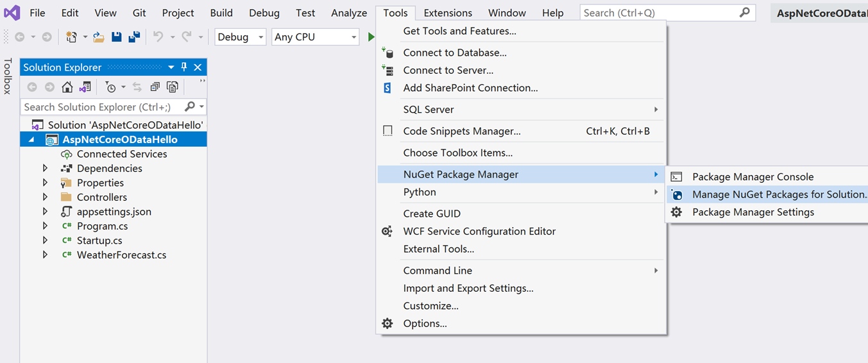Click the Solution Explorer Home icon
Image resolution: width=868 pixels, height=363 pixels.
[x=67, y=87]
